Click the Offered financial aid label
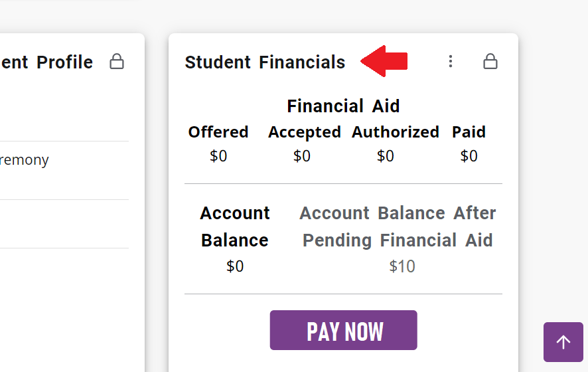Image resolution: width=588 pixels, height=372 pixels. point(218,132)
